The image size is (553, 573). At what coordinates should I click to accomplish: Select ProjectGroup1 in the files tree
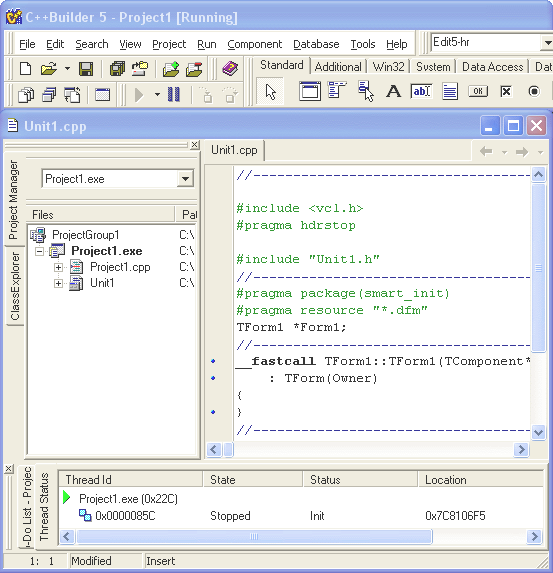[x=86, y=235]
